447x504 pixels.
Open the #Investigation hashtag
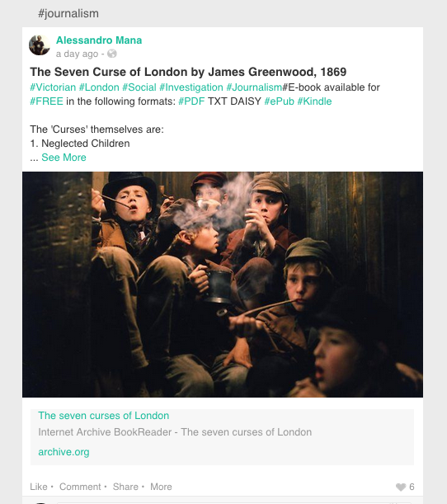pyautogui.click(x=191, y=87)
